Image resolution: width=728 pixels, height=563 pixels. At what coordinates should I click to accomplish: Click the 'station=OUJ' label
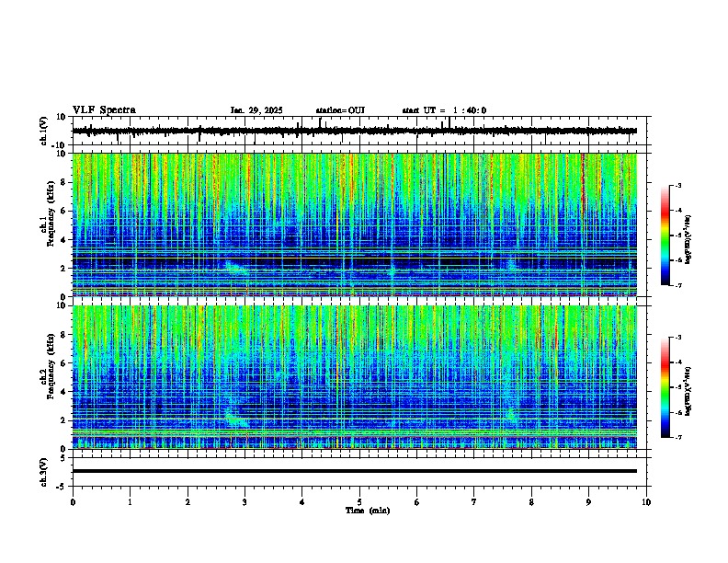click(x=340, y=110)
